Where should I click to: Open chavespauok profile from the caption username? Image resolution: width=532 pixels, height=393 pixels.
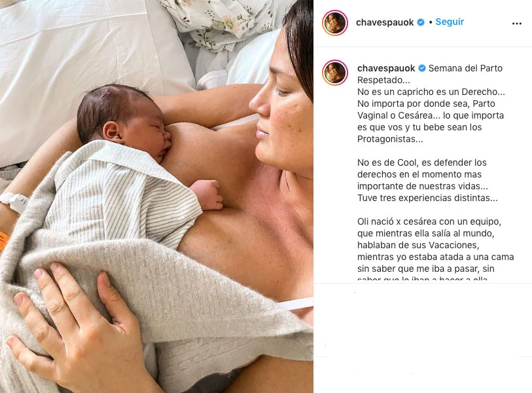tap(386, 68)
